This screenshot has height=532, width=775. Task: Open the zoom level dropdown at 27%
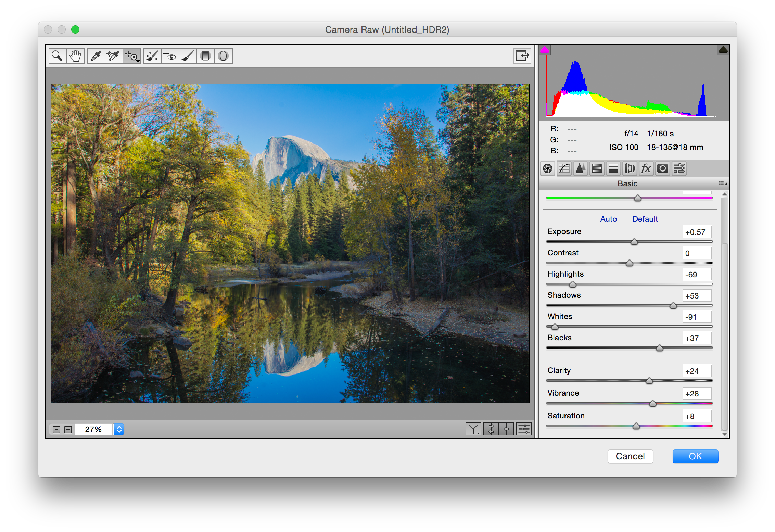pos(119,429)
